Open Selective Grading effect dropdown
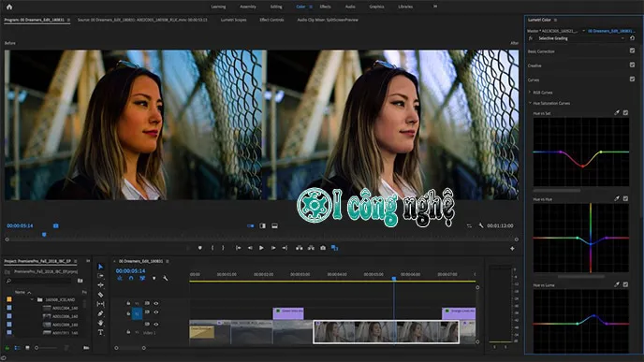 click(622, 38)
